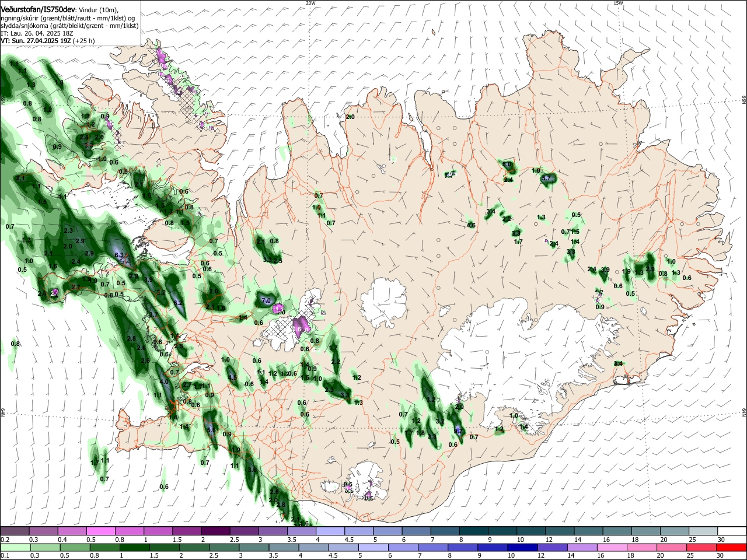This screenshot has height=560, width=747.
Task: Click the 20W longitude label
Action: pos(310,3)
